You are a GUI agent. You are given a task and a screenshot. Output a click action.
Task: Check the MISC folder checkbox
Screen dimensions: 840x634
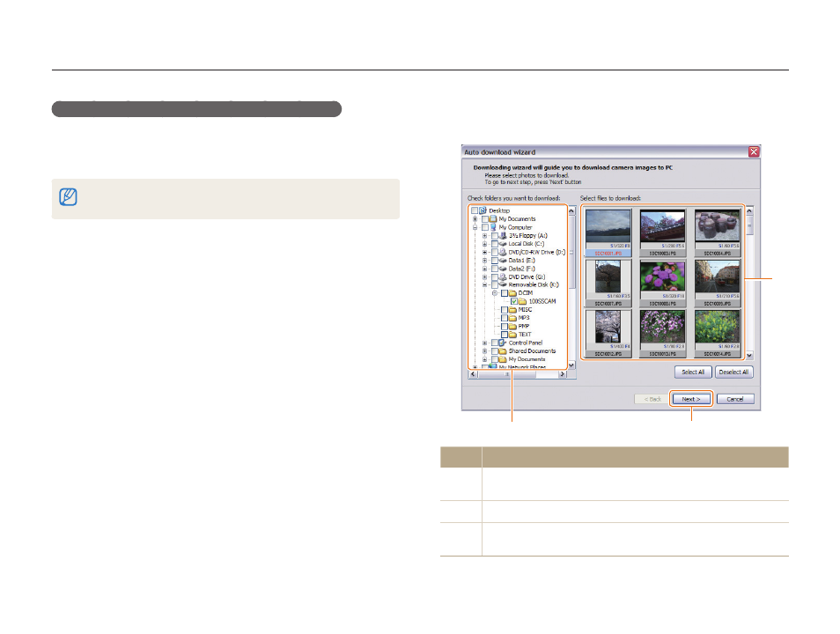tap(505, 310)
